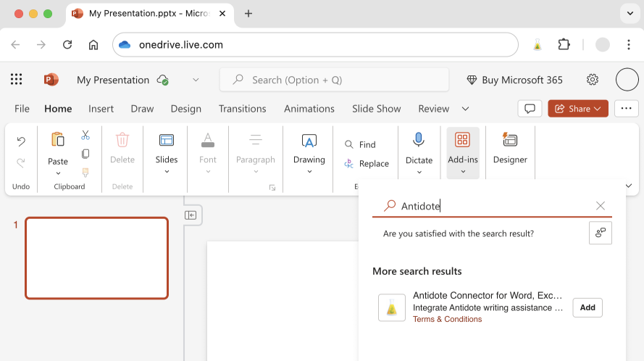
Task: Click the comments speech bubble icon
Action: pyautogui.click(x=530, y=109)
